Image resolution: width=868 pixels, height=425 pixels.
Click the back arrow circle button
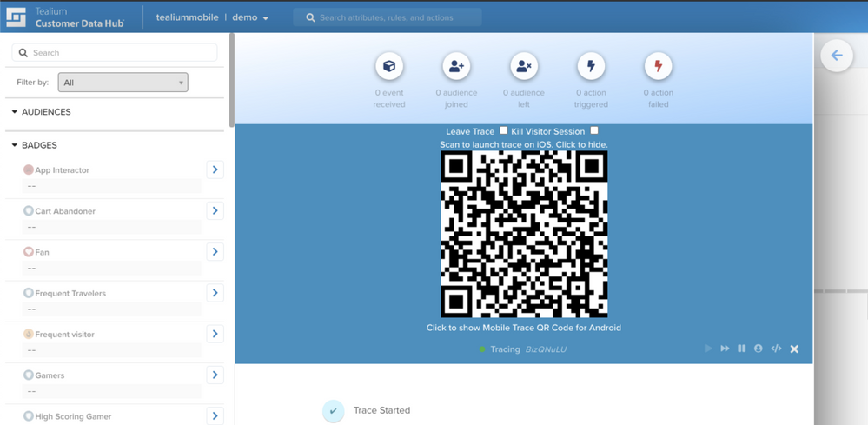tap(836, 56)
